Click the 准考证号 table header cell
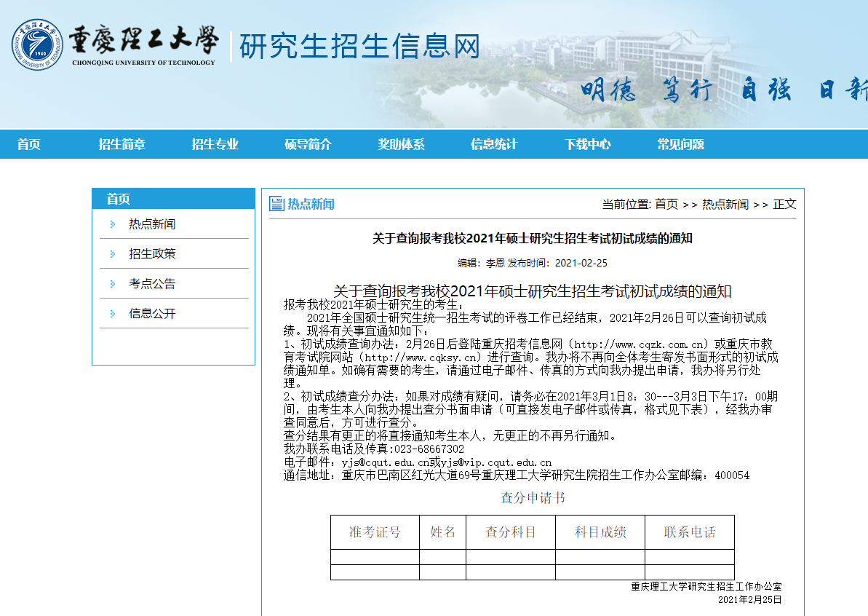Image resolution: width=868 pixels, height=616 pixels. click(375, 532)
